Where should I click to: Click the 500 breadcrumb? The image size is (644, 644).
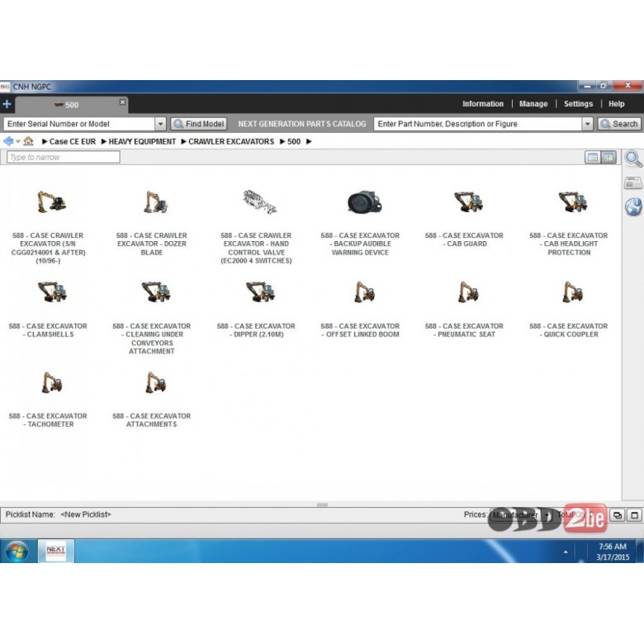(294, 142)
